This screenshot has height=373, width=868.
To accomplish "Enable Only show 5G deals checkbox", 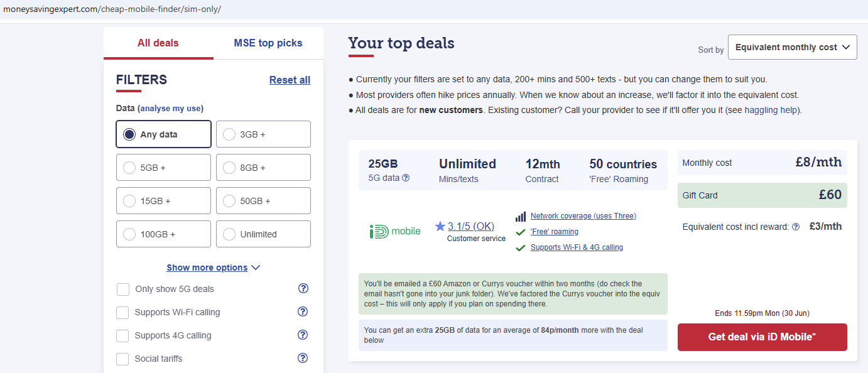I will (x=123, y=289).
